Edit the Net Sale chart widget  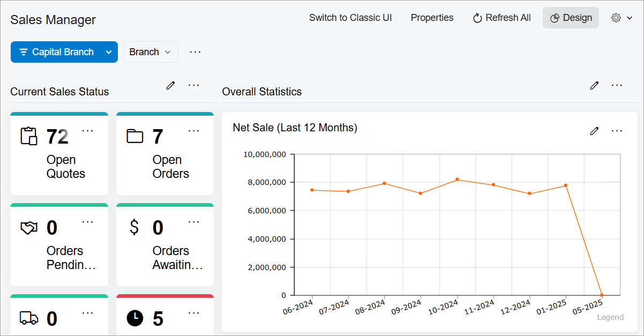pos(594,131)
